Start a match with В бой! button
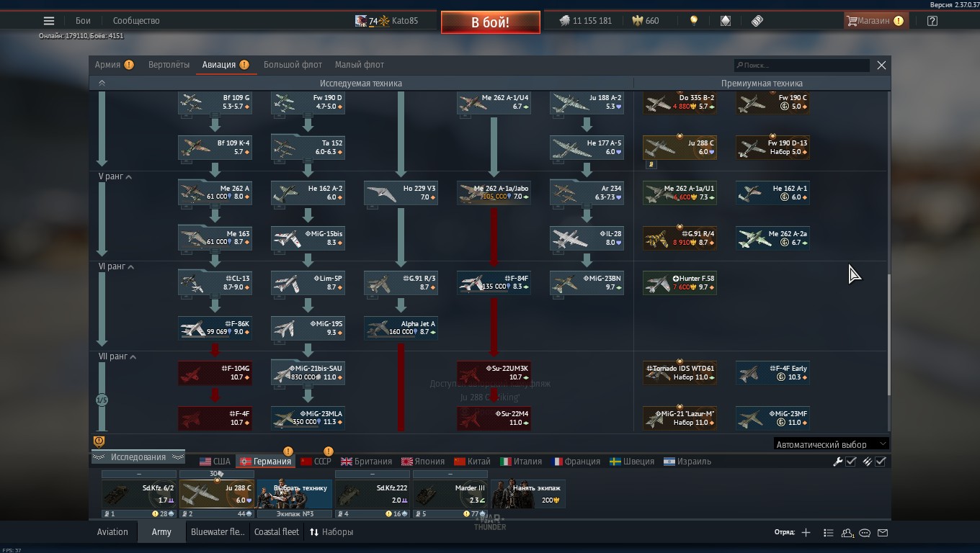This screenshot has width=980, height=553. 491,22
